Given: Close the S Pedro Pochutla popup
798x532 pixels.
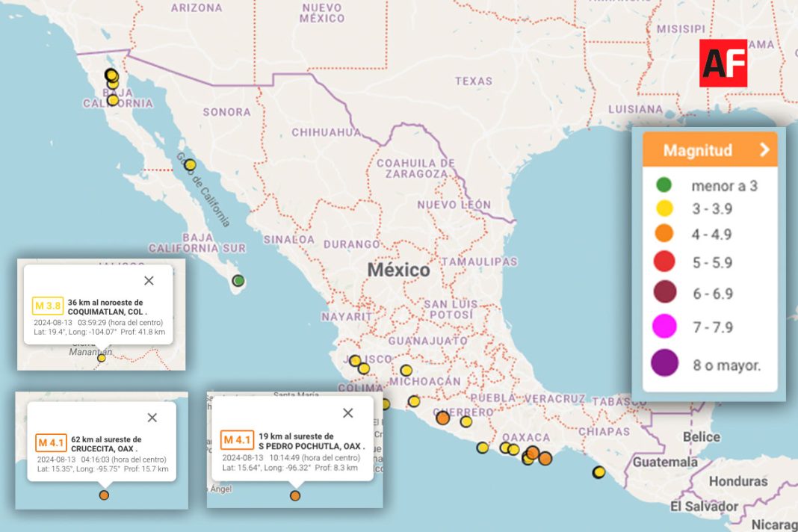Looking at the screenshot, I should 347,413.
